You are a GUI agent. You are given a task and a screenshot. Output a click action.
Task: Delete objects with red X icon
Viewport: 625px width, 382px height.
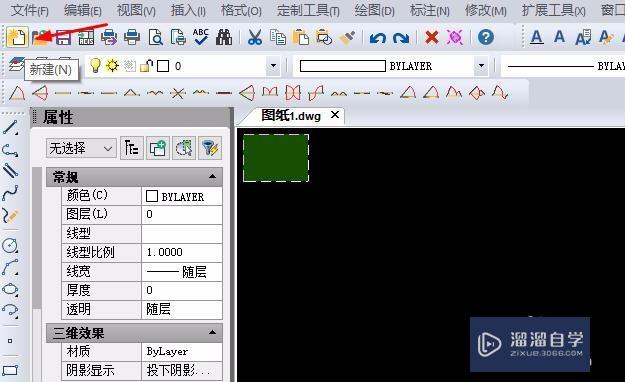click(x=432, y=37)
